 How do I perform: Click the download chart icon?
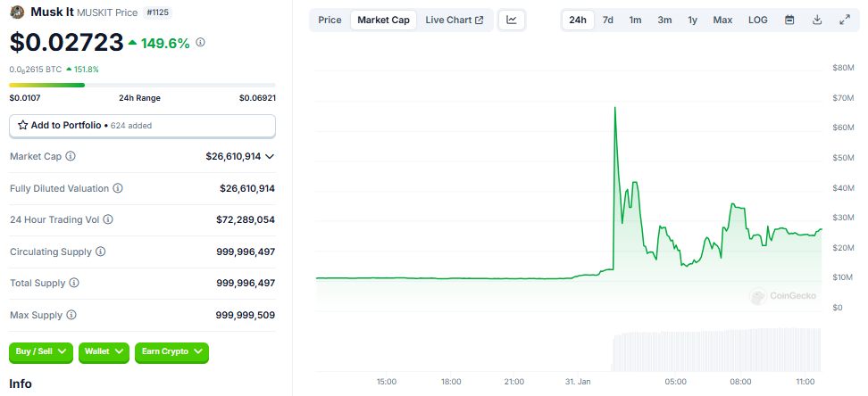(817, 20)
